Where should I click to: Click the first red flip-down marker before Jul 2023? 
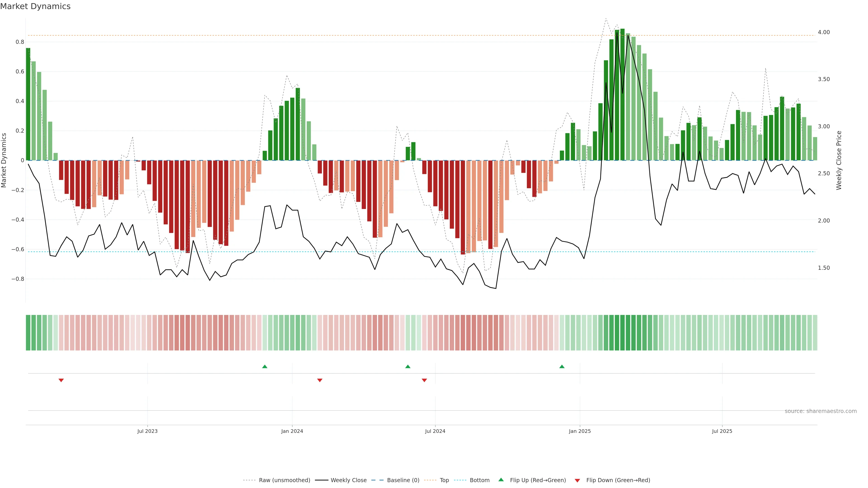click(61, 380)
